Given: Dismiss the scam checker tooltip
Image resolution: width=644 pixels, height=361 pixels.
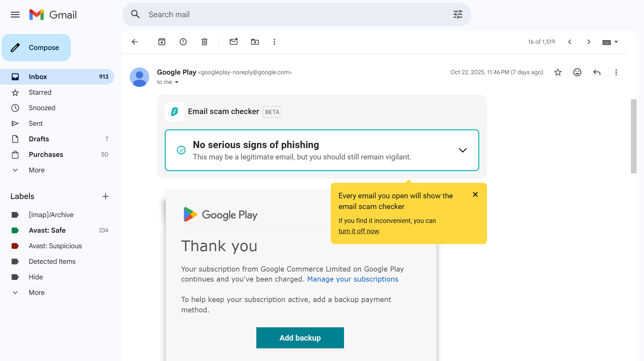Looking at the screenshot, I should 475,194.
